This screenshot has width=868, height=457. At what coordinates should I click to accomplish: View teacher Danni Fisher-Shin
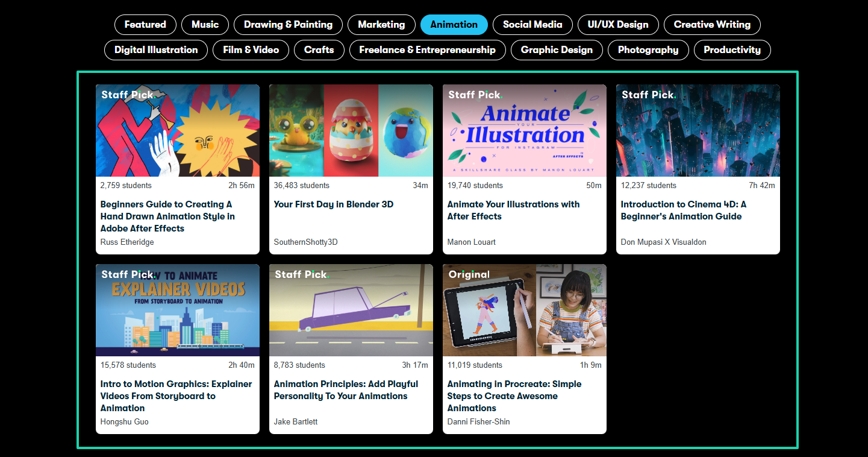pos(478,421)
